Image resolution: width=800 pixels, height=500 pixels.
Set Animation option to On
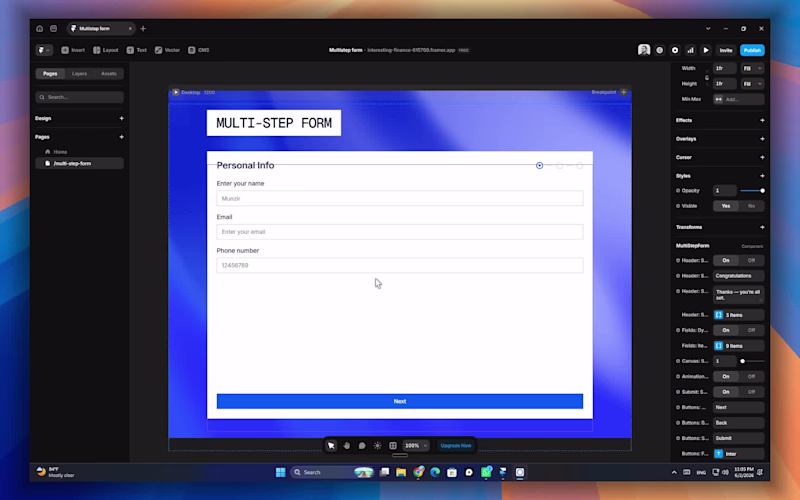point(726,376)
